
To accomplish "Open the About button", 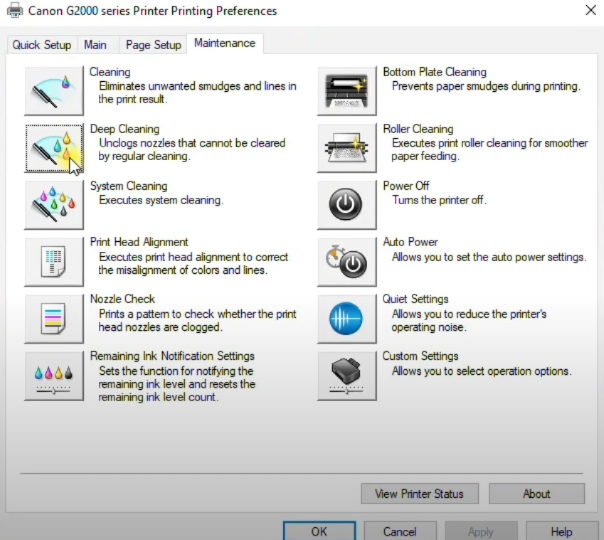I will tap(537, 493).
